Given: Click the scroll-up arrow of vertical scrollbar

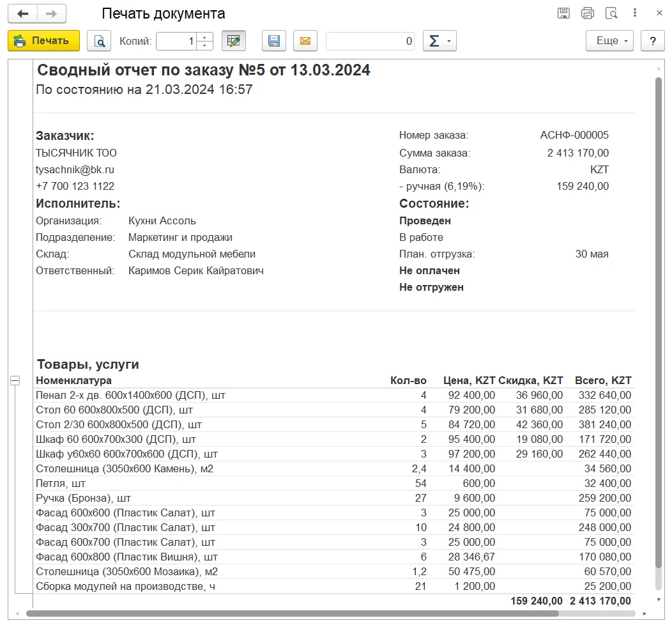Looking at the screenshot, I should (659, 68).
